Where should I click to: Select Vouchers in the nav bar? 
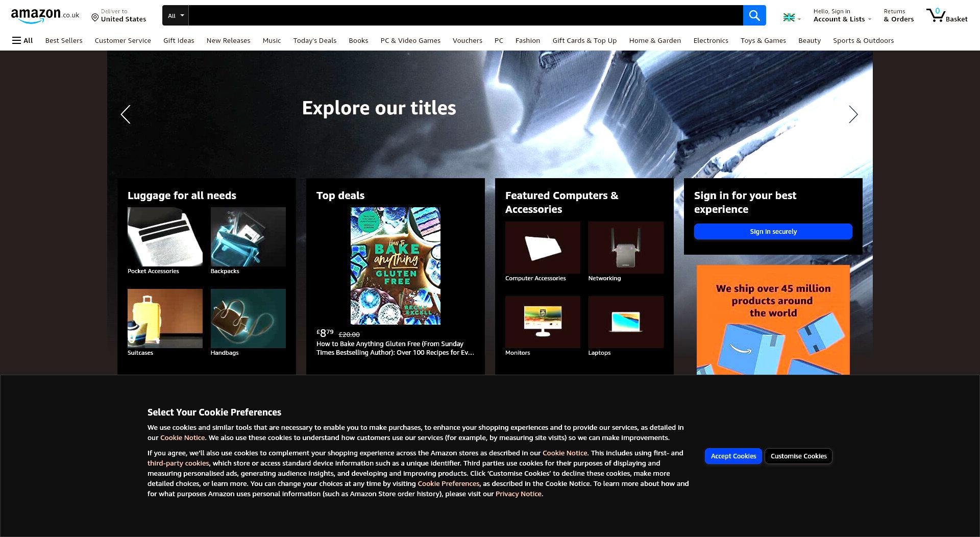(x=467, y=40)
